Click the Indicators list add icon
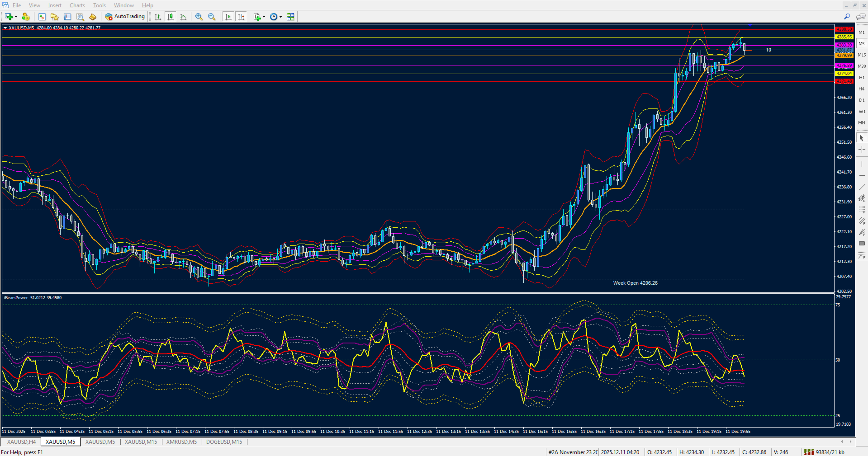 (257, 17)
